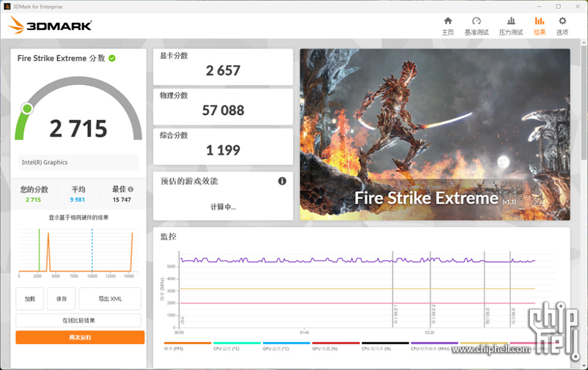Click the Fire Strike Extreme thumbnail image
588x370 pixels.
pyautogui.click(x=434, y=134)
